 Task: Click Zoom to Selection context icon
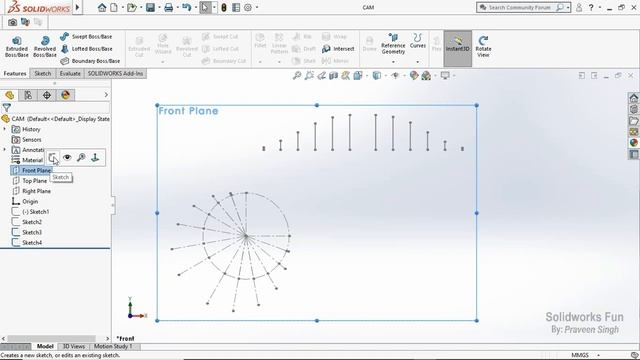pyautogui.click(x=81, y=158)
